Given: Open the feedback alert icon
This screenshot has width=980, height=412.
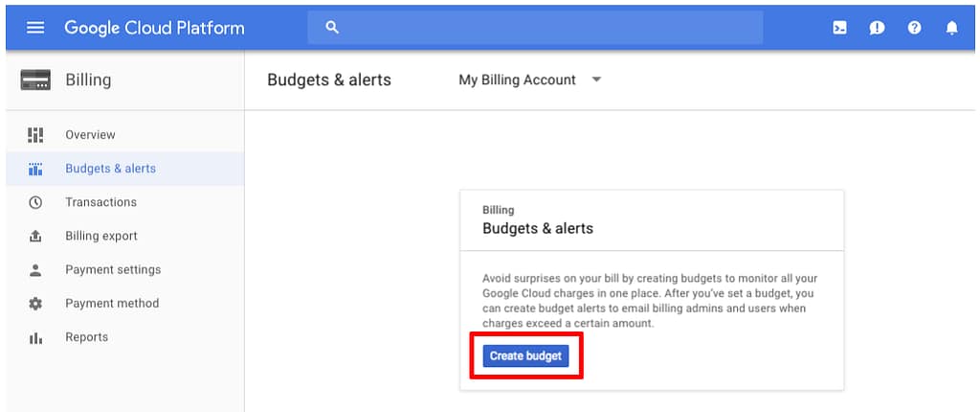Looking at the screenshot, I should (877, 28).
